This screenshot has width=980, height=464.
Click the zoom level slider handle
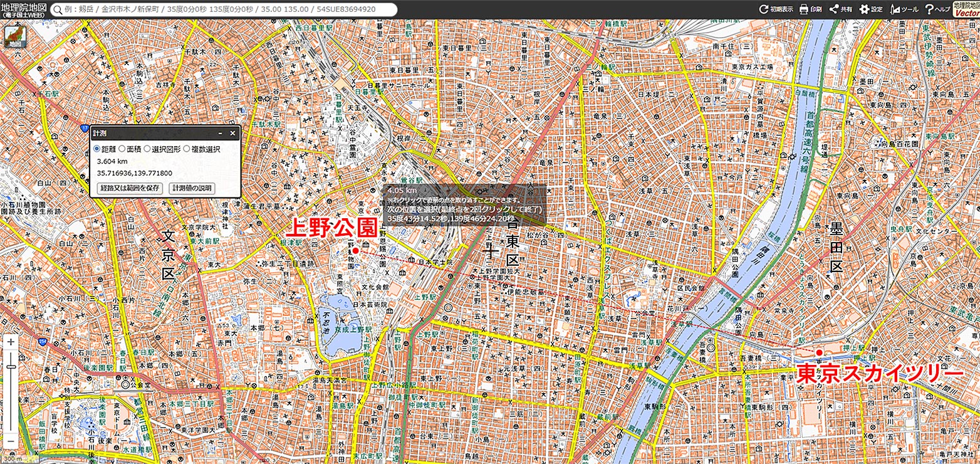[11, 367]
